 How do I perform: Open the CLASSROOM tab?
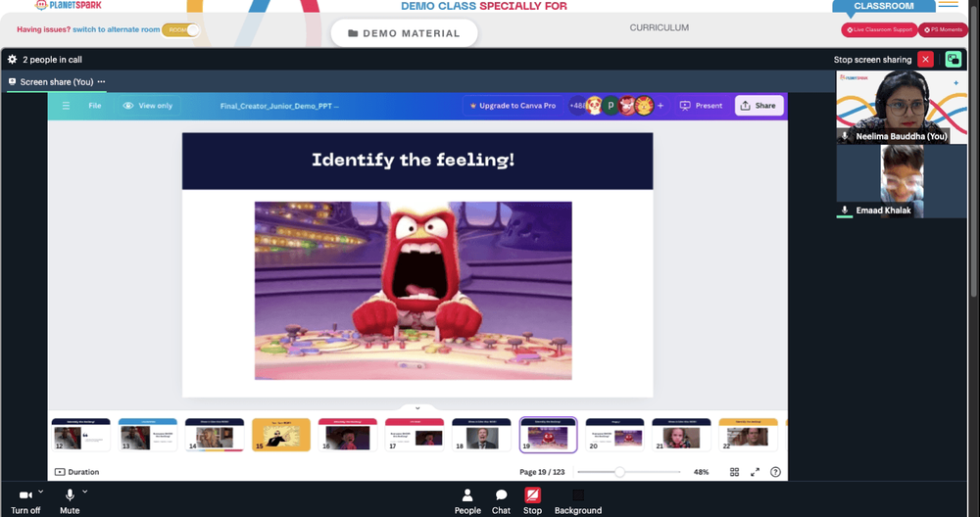tap(884, 6)
